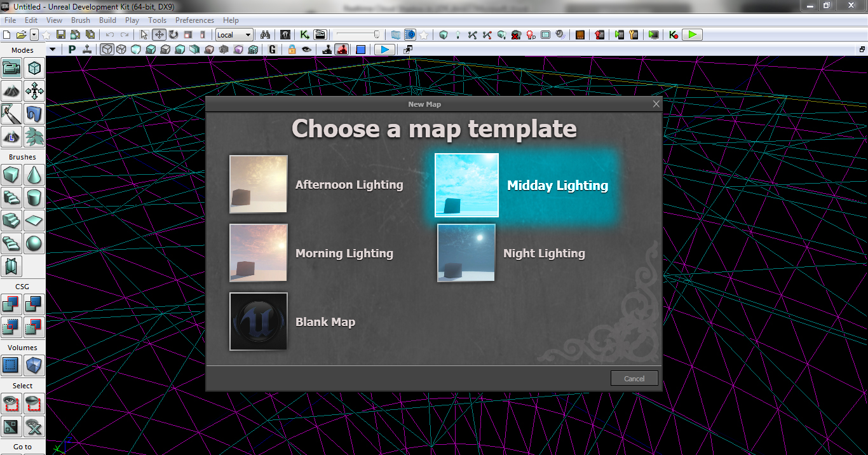Click the CSG Intersect icon
Image resolution: width=868 pixels, height=455 pixels.
12,327
